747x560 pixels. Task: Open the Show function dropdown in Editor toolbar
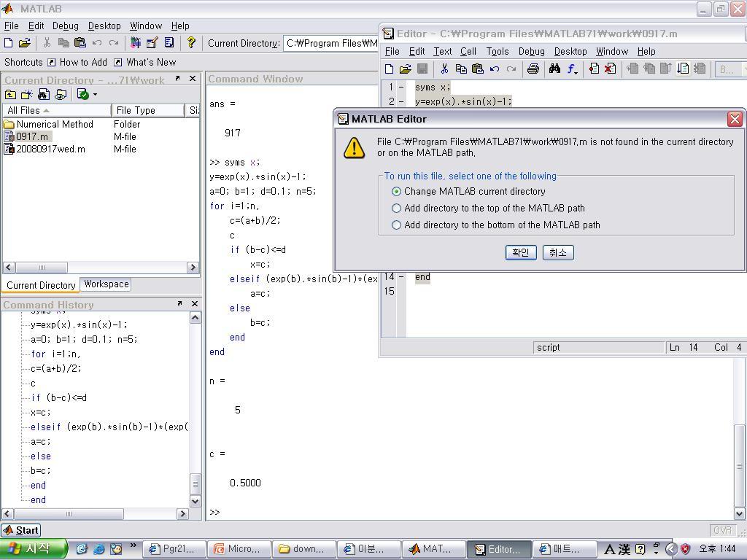click(573, 69)
